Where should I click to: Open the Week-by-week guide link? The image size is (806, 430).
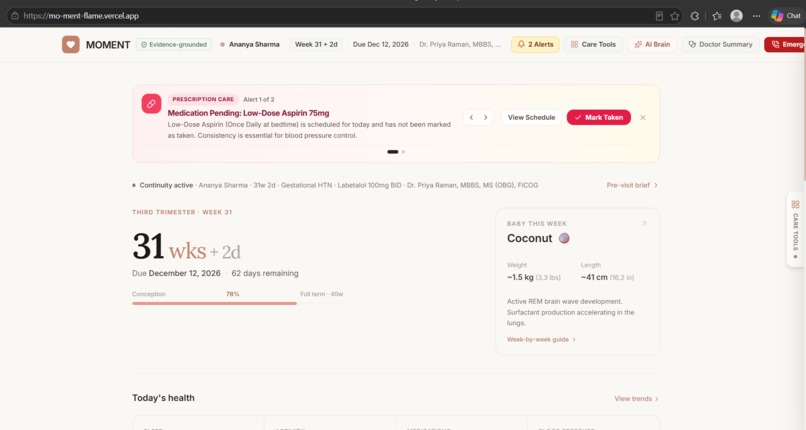pyautogui.click(x=541, y=340)
